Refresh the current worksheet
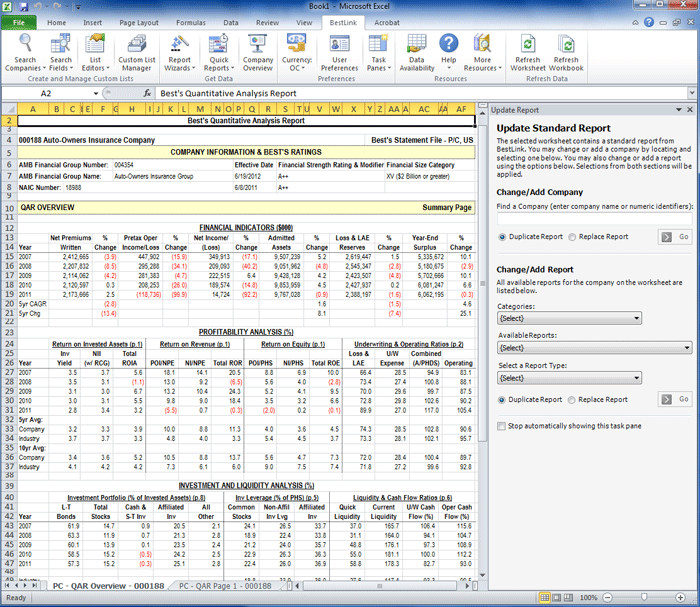Image resolution: width=700 pixels, height=607 pixels. coord(528,53)
